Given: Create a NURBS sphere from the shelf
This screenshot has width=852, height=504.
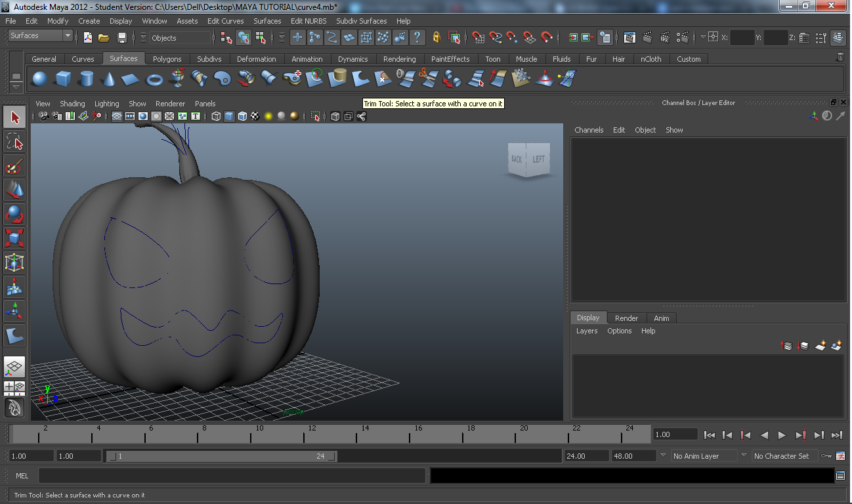Looking at the screenshot, I should 40,79.
